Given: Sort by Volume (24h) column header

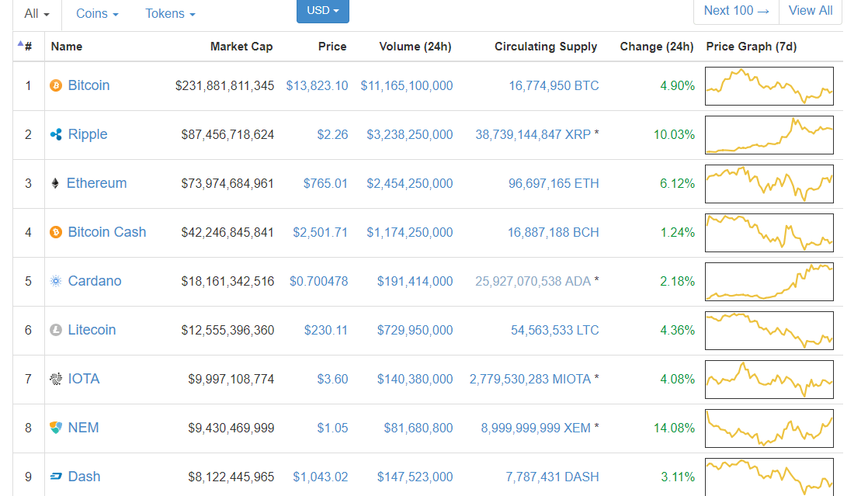Looking at the screenshot, I should click(415, 47).
